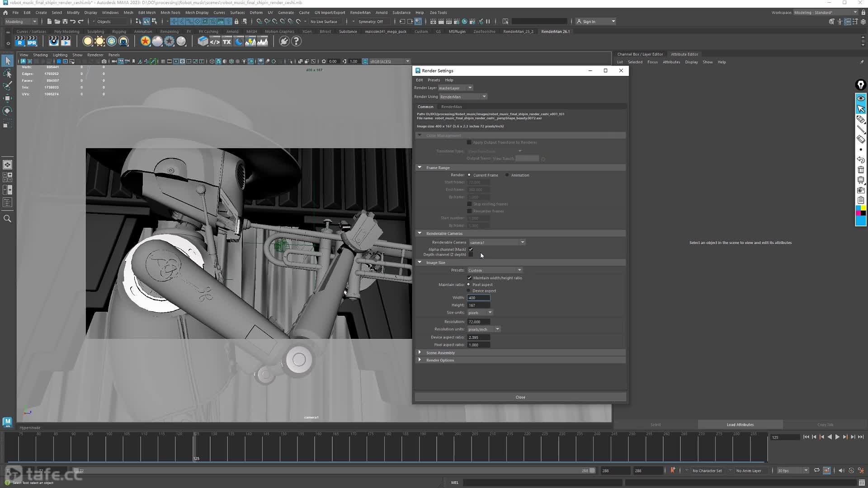
Task: Click the current frame marker on timeline
Action: (195, 446)
